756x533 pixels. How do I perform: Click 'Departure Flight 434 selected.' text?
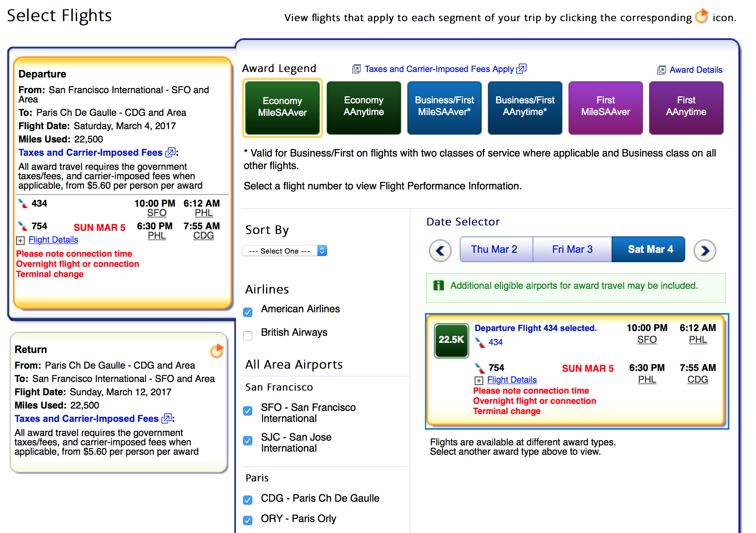pos(536,328)
